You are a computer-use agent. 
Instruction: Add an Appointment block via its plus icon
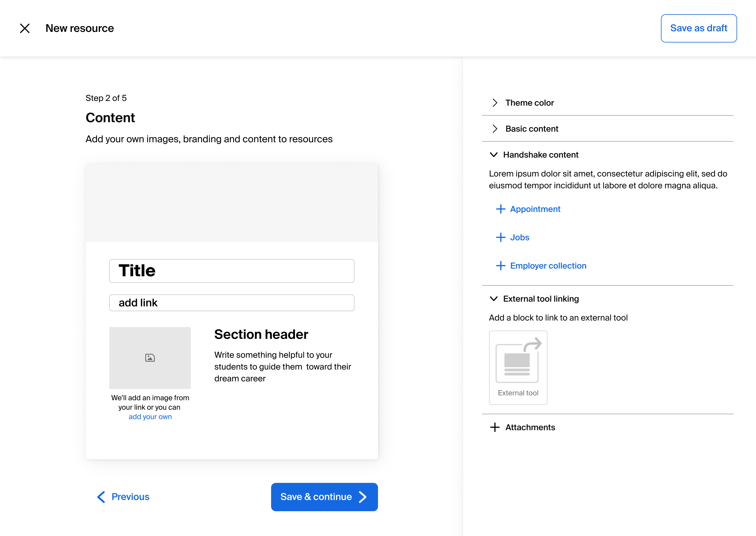(x=501, y=209)
